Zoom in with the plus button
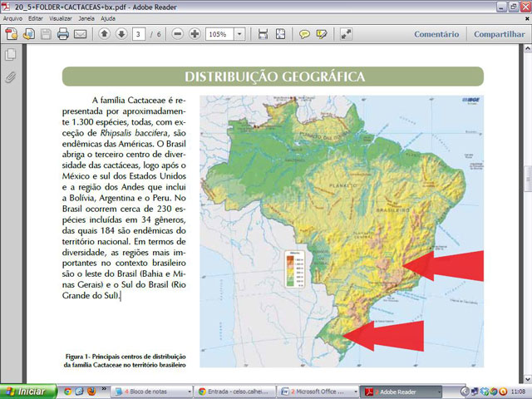Image resolution: width=532 pixels, height=399 pixels. coord(195,33)
